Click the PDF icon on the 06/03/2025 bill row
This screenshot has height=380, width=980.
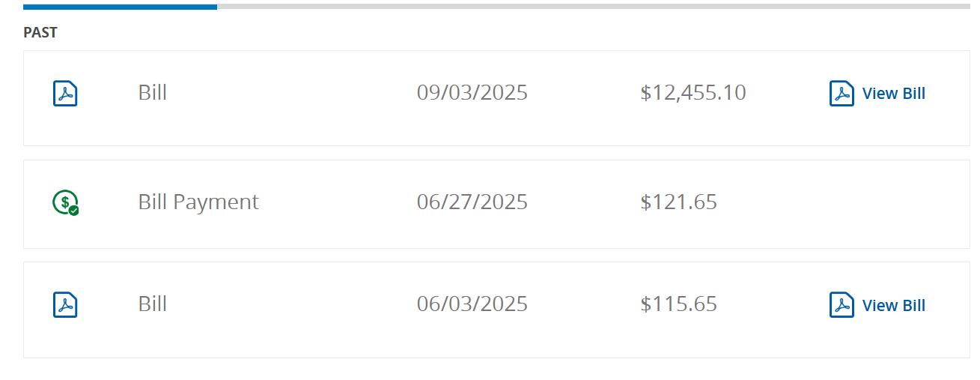(65, 305)
